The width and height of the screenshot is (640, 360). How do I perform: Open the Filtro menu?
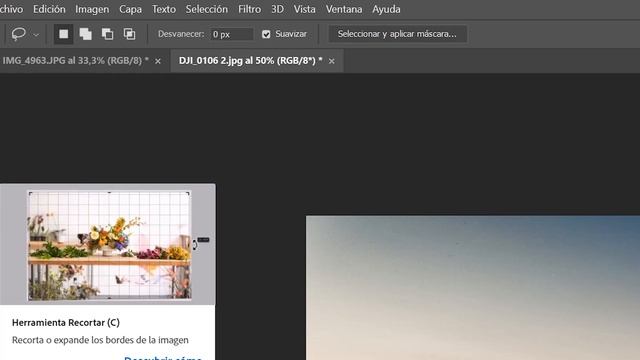pos(249,9)
